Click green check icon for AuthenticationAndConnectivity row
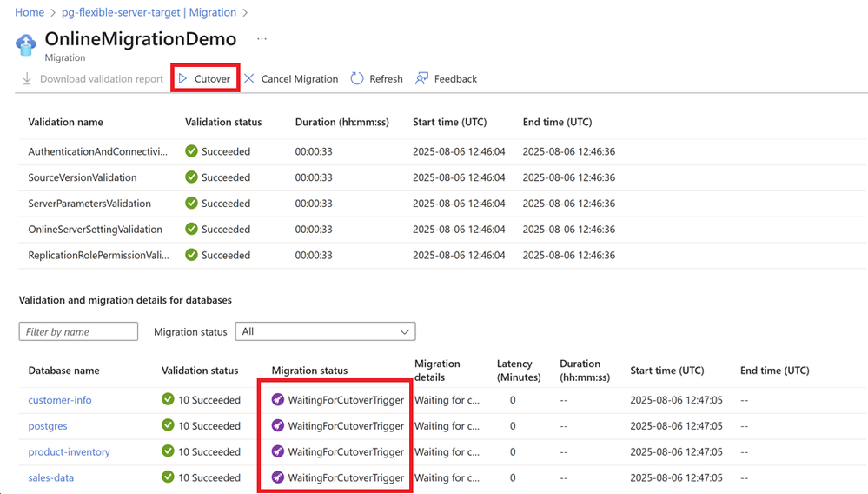 tap(191, 151)
